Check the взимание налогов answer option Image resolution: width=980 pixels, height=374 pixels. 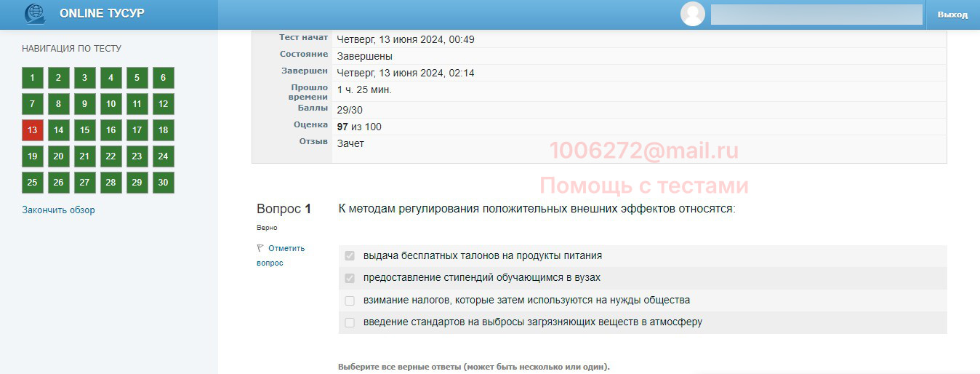coord(350,301)
